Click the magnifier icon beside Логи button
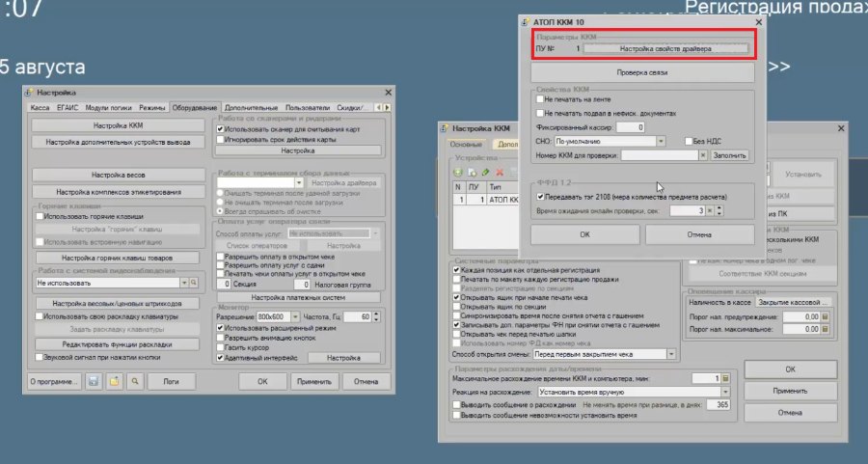Screen dimensions: 868x464 click(x=134, y=381)
